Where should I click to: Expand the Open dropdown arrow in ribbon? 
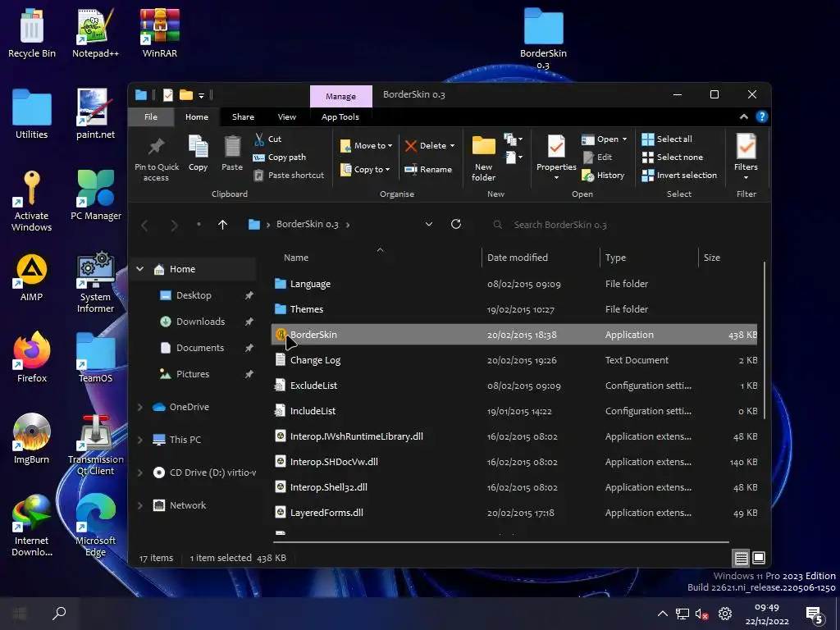coord(624,139)
